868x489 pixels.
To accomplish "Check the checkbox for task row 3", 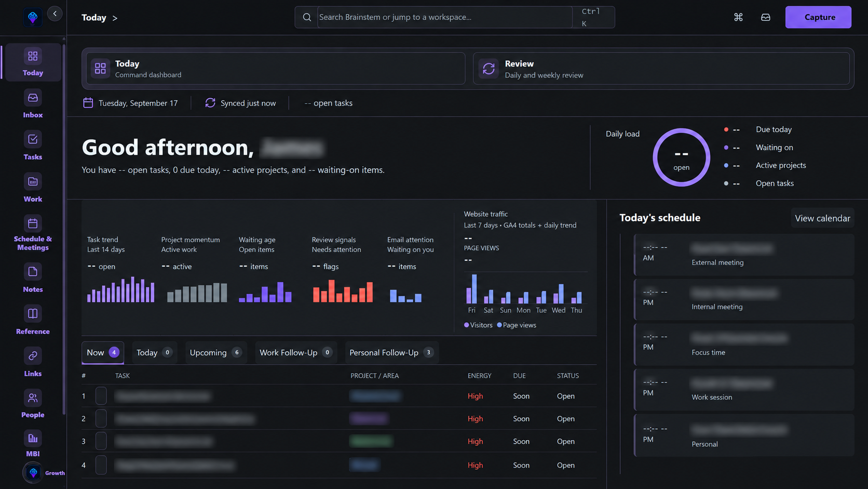I will click(101, 441).
